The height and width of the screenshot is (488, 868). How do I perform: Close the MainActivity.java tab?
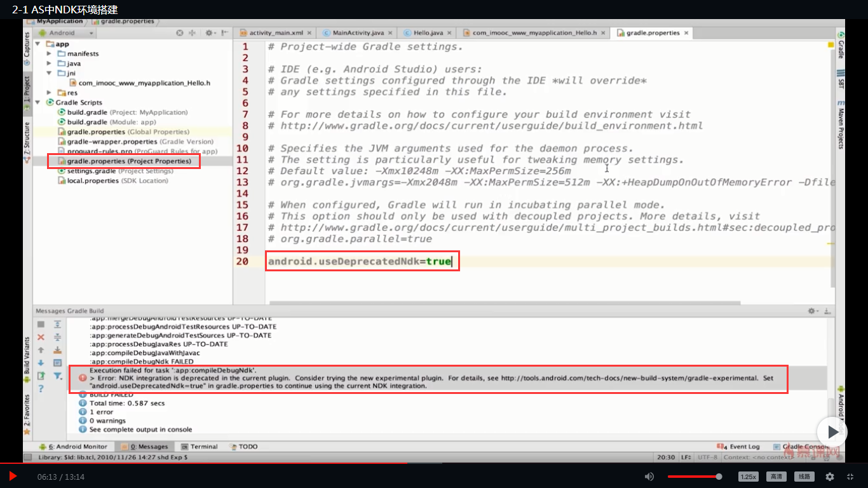pyautogui.click(x=390, y=33)
